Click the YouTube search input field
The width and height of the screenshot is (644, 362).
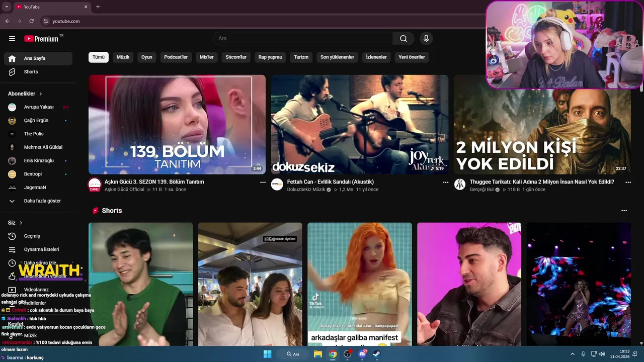tap(303, 39)
